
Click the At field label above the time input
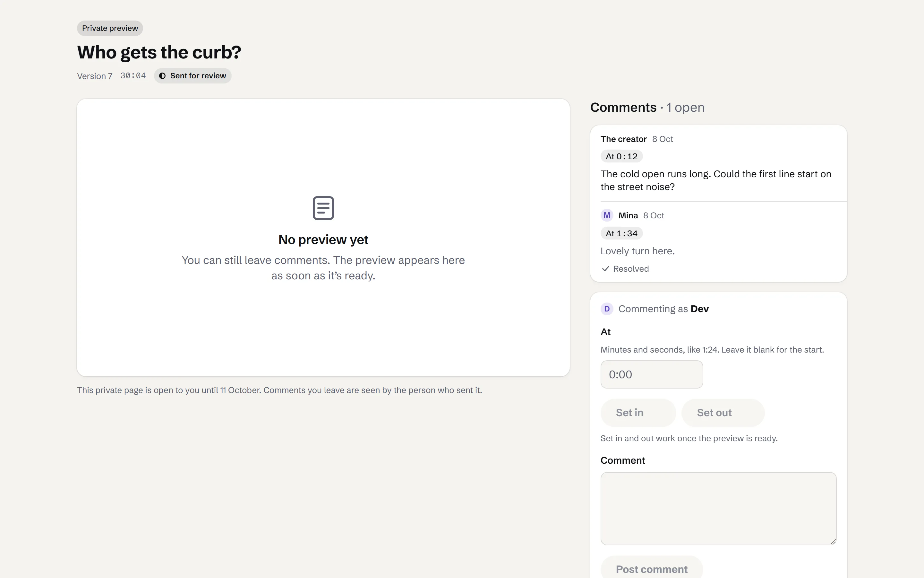click(605, 332)
